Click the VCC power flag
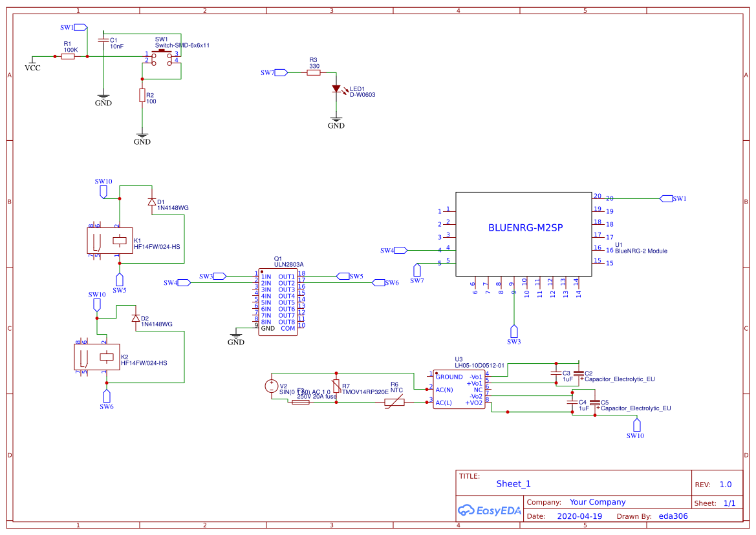 pos(32,63)
